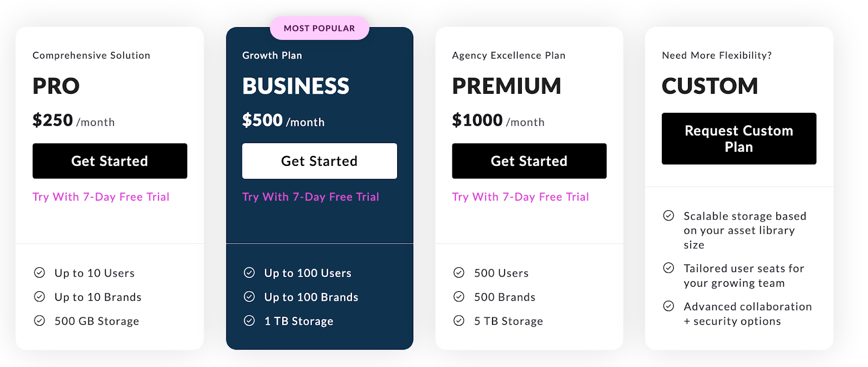Click the checkmark beside Scalable storage feature
The image size is (868, 367).
pyautogui.click(x=669, y=216)
